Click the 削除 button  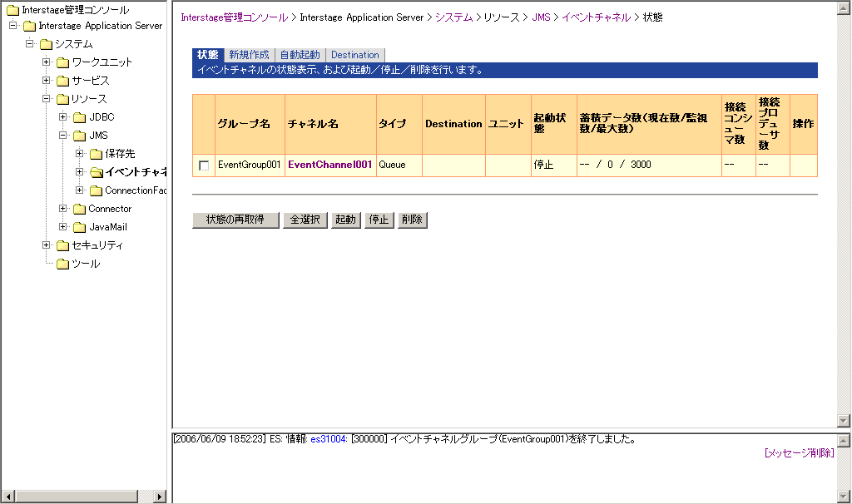coord(413,220)
